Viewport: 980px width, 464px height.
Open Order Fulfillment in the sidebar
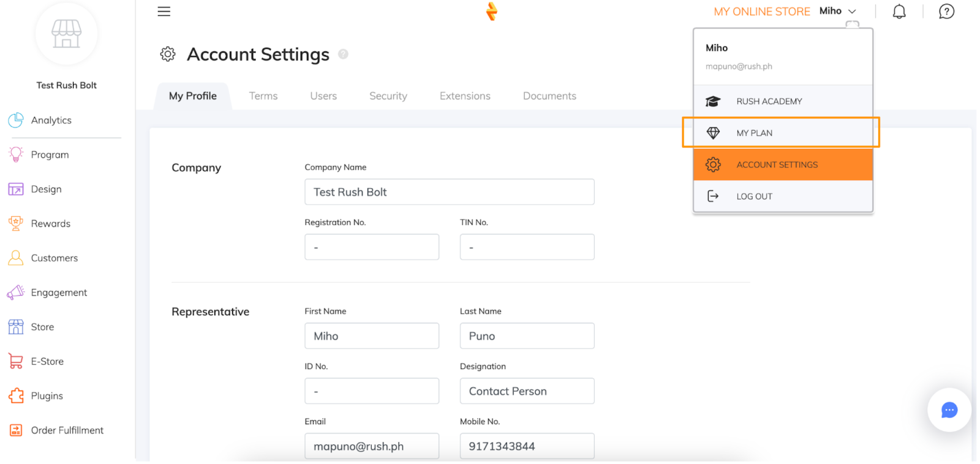pyautogui.click(x=67, y=430)
